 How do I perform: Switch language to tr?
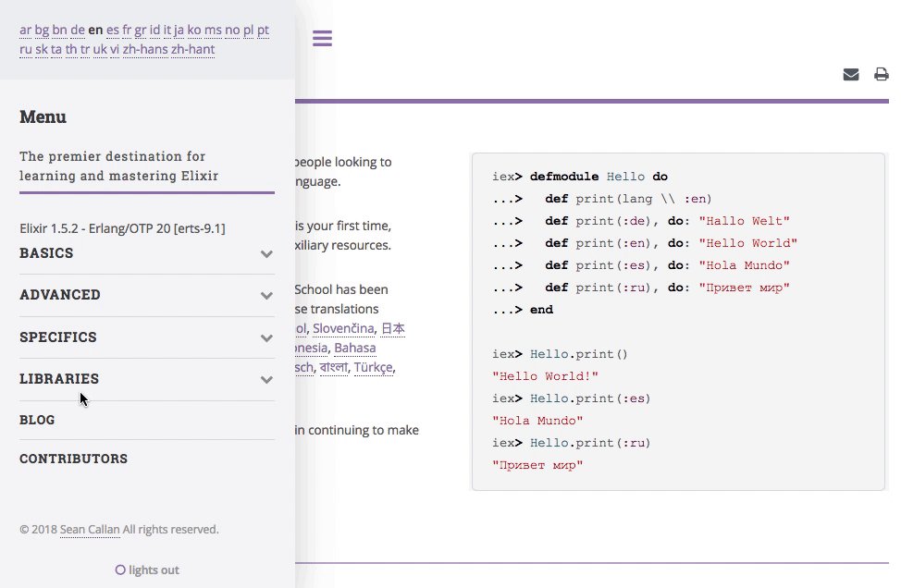(85, 49)
